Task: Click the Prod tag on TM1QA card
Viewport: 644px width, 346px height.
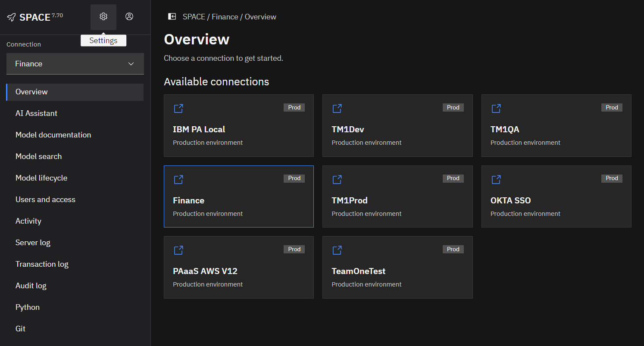Action: (612, 107)
